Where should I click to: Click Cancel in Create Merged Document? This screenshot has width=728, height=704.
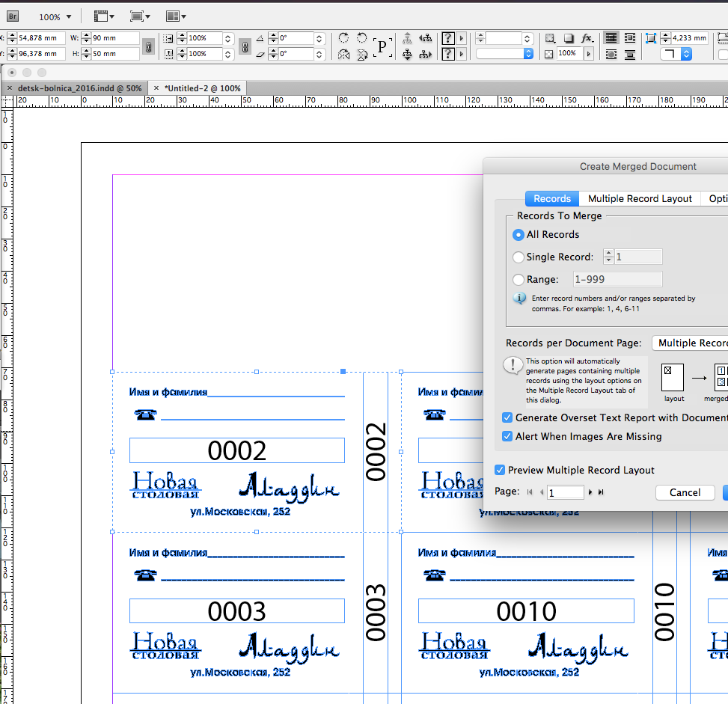coord(685,493)
